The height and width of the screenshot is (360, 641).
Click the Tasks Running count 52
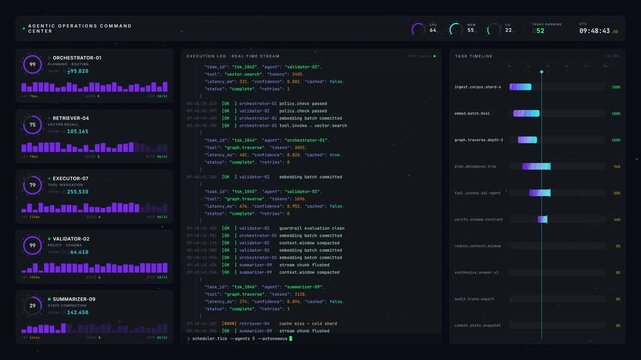pos(540,31)
